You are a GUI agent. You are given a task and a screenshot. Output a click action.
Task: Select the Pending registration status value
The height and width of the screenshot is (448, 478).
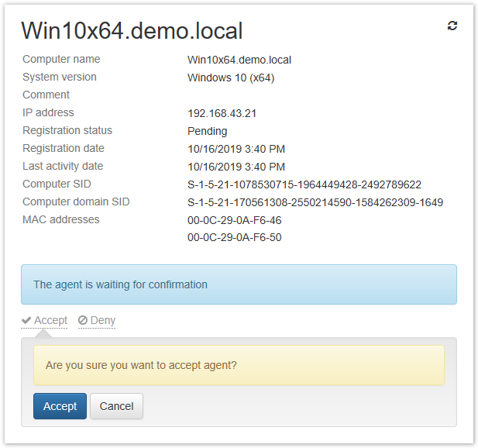pyautogui.click(x=207, y=131)
